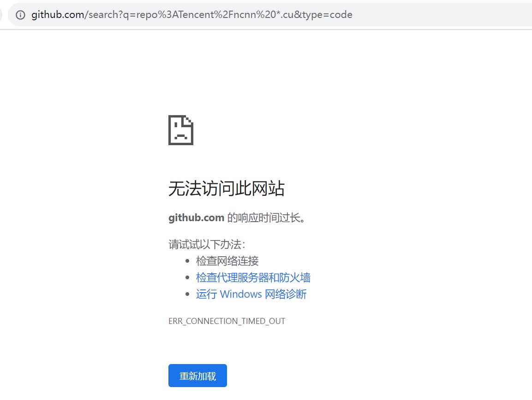The height and width of the screenshot is (400, 532).
Task: Open the 运行 Windows 网络诊断 link
Action: pos(251,294)
